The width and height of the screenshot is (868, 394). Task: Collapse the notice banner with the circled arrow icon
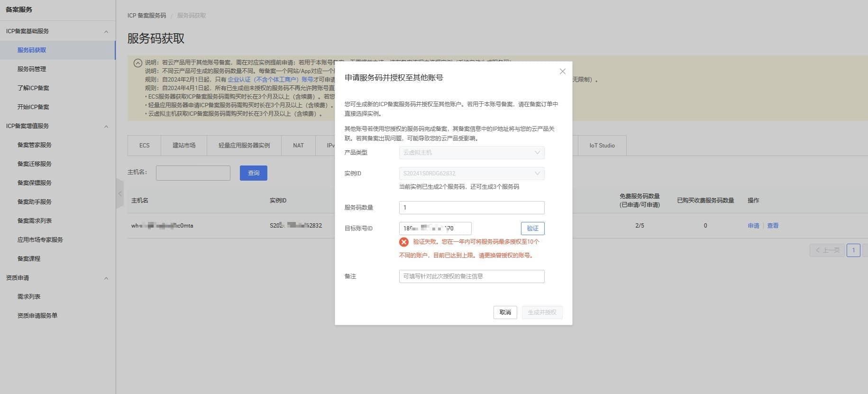pyautogui.click(x=137, y=63)
